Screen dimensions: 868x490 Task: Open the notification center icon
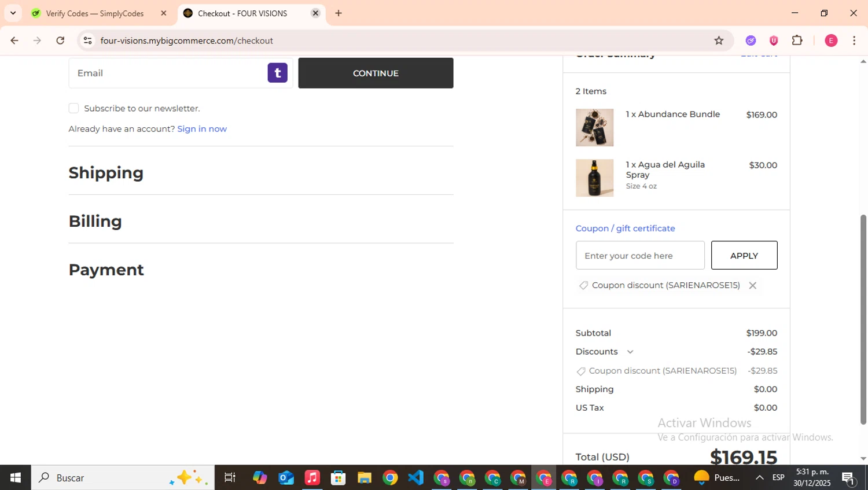[x=849, y=478]
